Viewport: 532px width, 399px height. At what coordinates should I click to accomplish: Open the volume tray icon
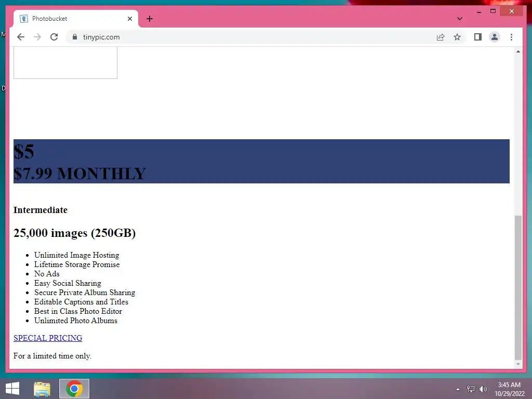point(483,389)
